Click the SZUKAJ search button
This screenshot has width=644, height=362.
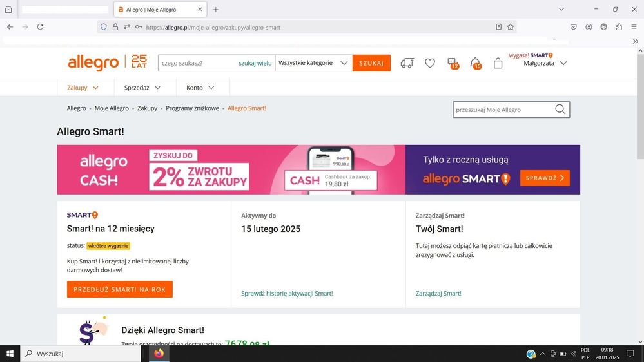coord(371,62)
